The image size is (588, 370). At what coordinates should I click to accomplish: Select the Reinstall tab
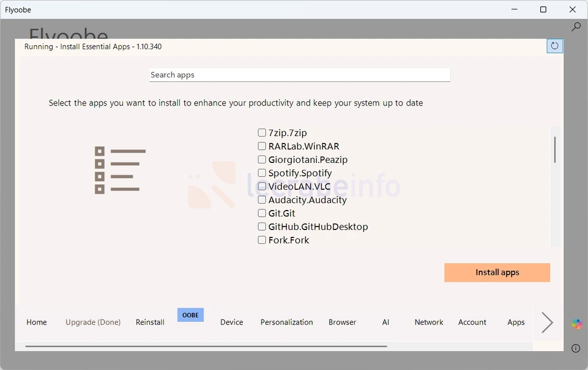[150, 322]
